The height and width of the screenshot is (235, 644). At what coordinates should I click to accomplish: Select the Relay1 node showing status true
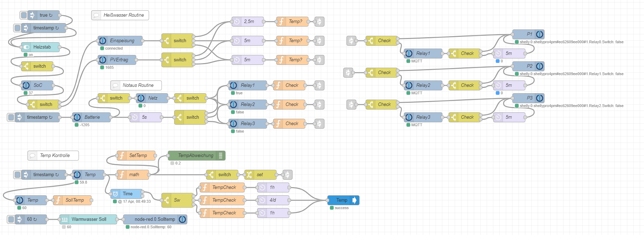(248, 85)
